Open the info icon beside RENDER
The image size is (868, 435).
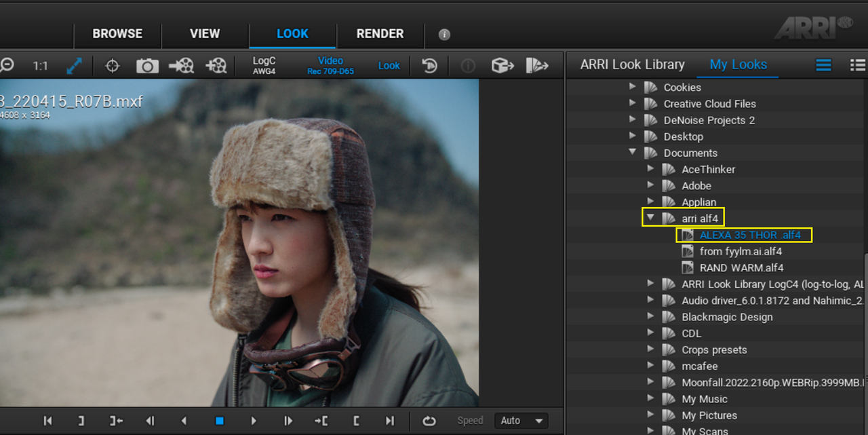(444, 35)
